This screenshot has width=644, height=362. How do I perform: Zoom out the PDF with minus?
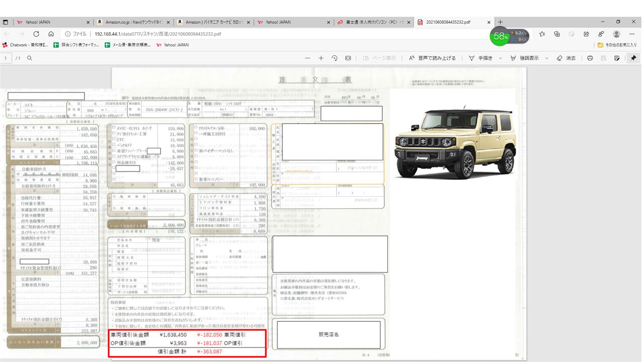point(307,58)
